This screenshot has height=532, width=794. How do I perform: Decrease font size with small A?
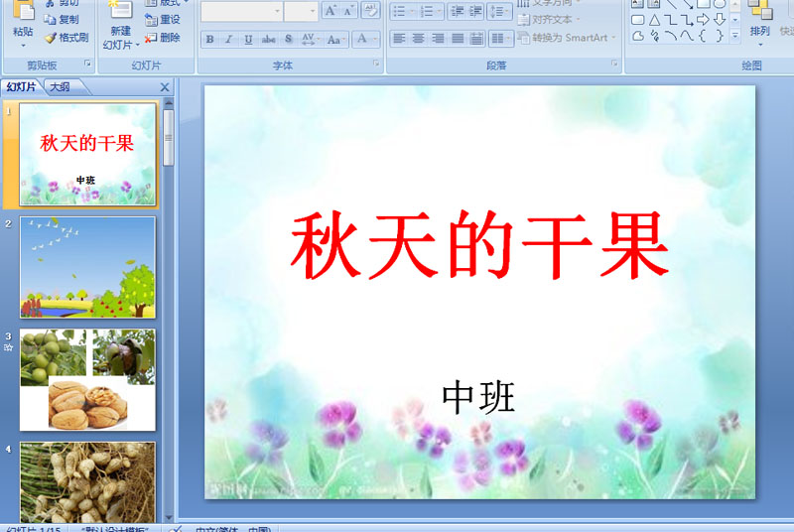pos(348,10)
